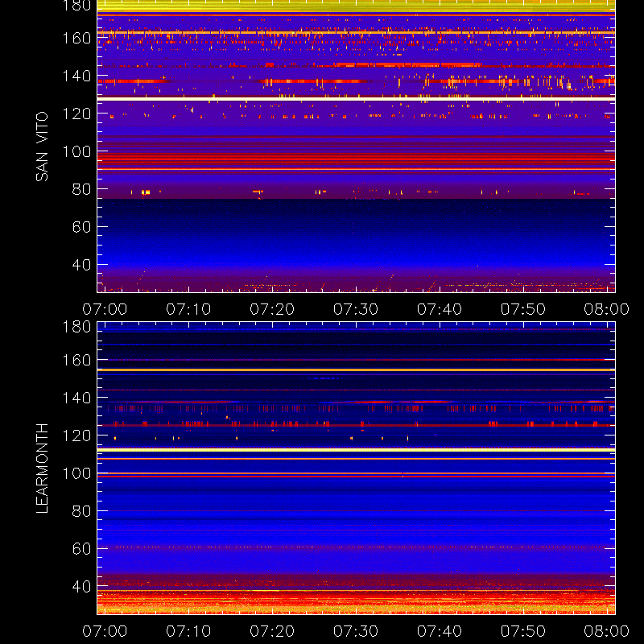Click the 07:30 time label of San Vito plot

[356, 309]
